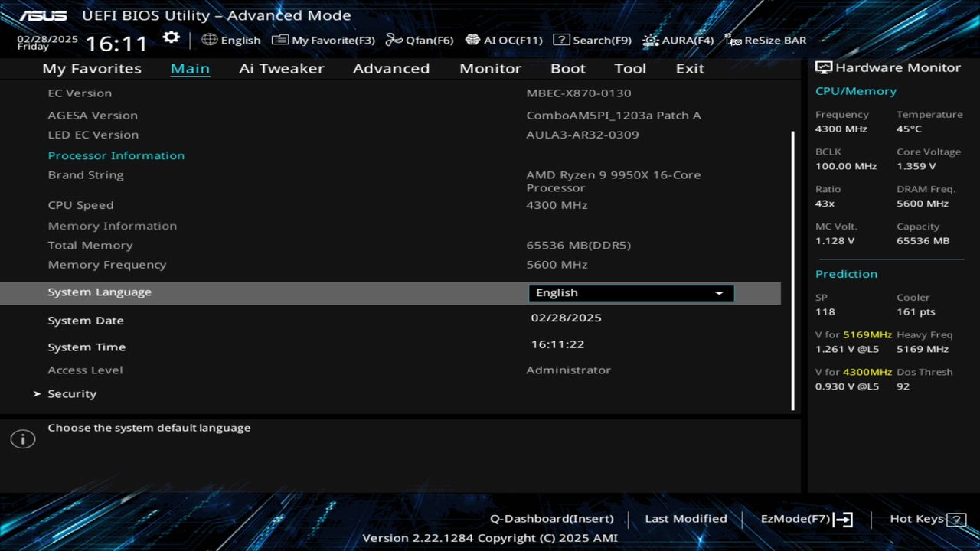Image resolution: width=980 pixels, height=551 pixels.
Task: Expand the Security submenu
Action: pyautogui.click(x=72, y=393)
